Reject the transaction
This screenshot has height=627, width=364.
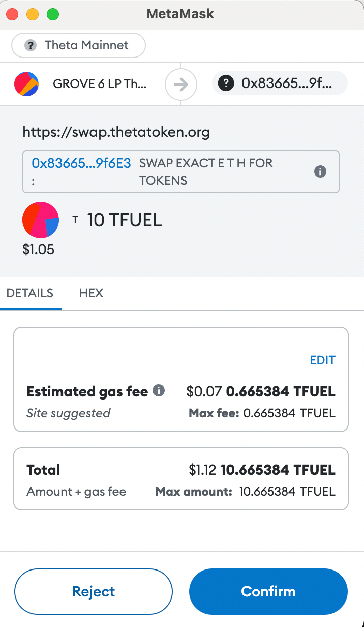point(94,591)
